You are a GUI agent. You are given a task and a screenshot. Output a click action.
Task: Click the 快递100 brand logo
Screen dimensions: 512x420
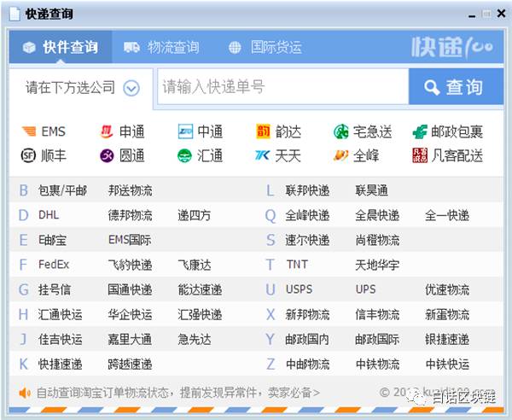(452, 47)
